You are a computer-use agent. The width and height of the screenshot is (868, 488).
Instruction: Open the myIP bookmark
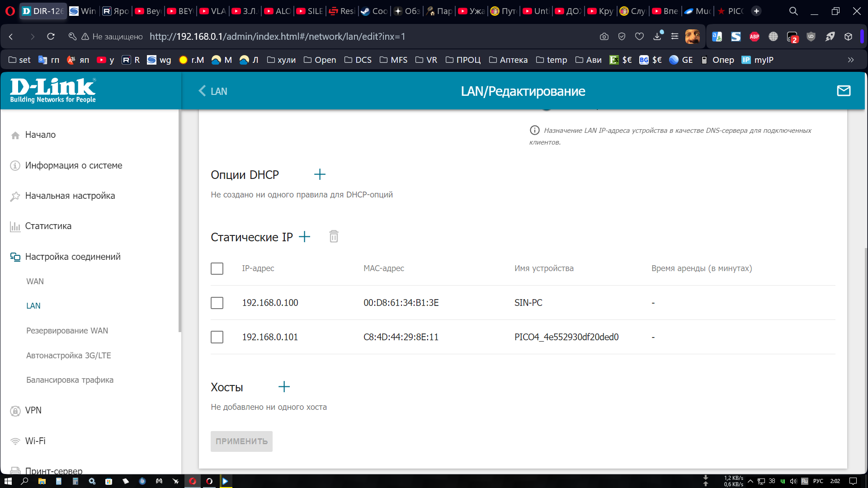point(758,60)
